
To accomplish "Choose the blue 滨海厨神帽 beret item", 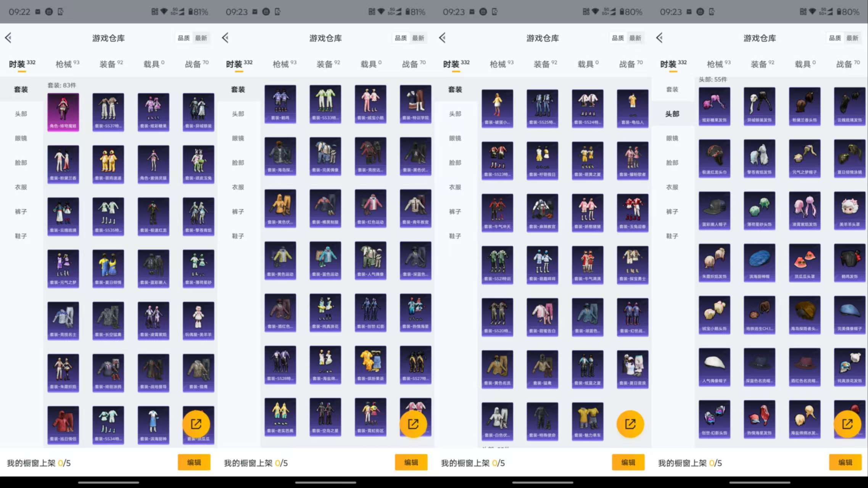I will click(x=759, y=263).
